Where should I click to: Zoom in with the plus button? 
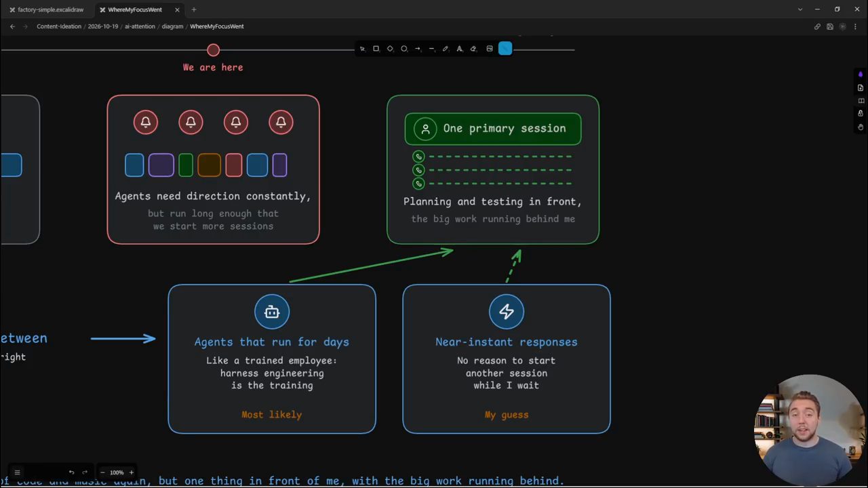[132, 472]
